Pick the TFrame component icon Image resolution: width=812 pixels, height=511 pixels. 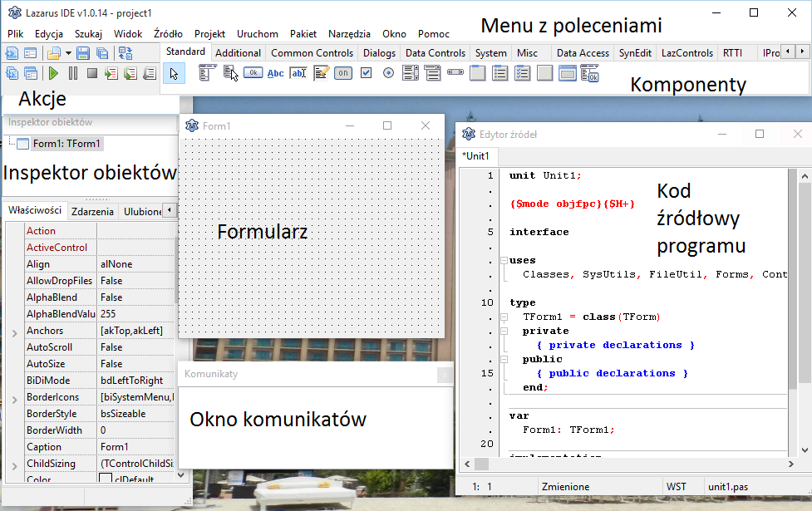point(568,73)
